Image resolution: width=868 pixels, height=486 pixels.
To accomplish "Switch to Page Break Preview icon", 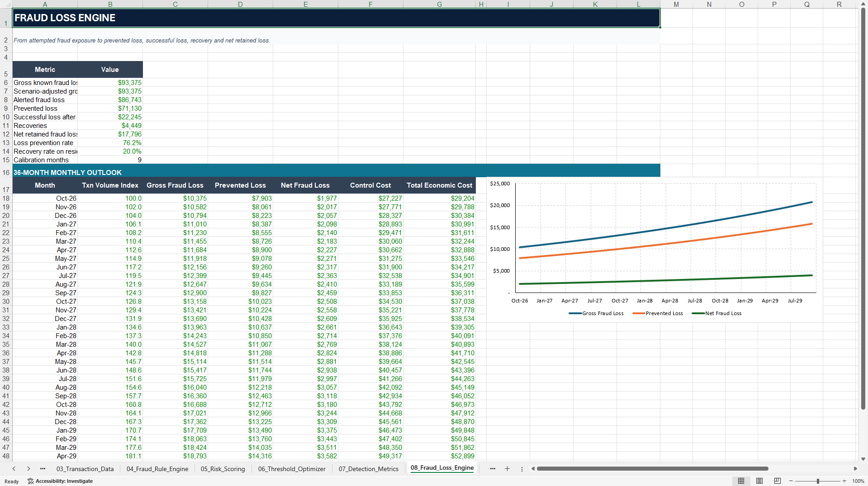I will (x=778, y=481).
